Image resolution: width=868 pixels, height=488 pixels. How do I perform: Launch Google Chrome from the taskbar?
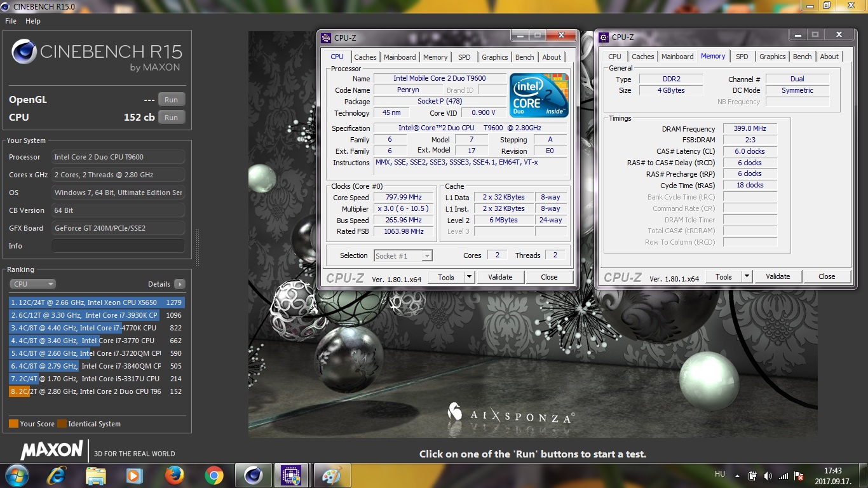point(214,475)
